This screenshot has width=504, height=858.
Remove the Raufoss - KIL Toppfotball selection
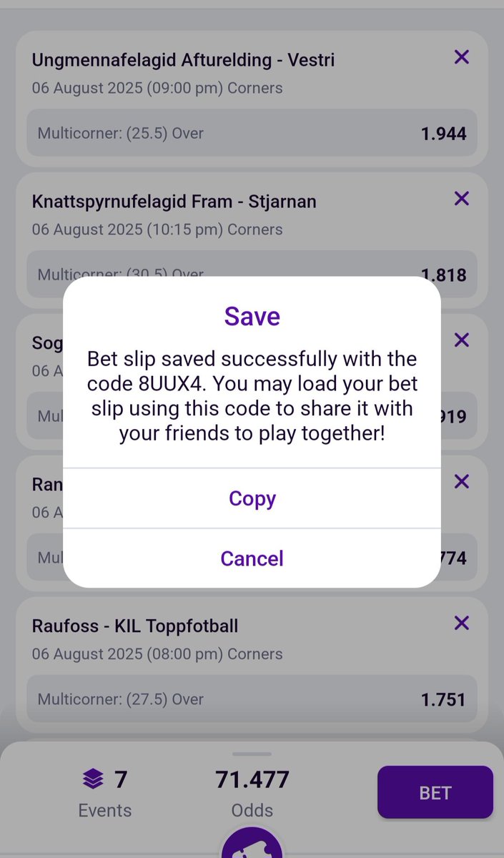click(x=462, y=623)
